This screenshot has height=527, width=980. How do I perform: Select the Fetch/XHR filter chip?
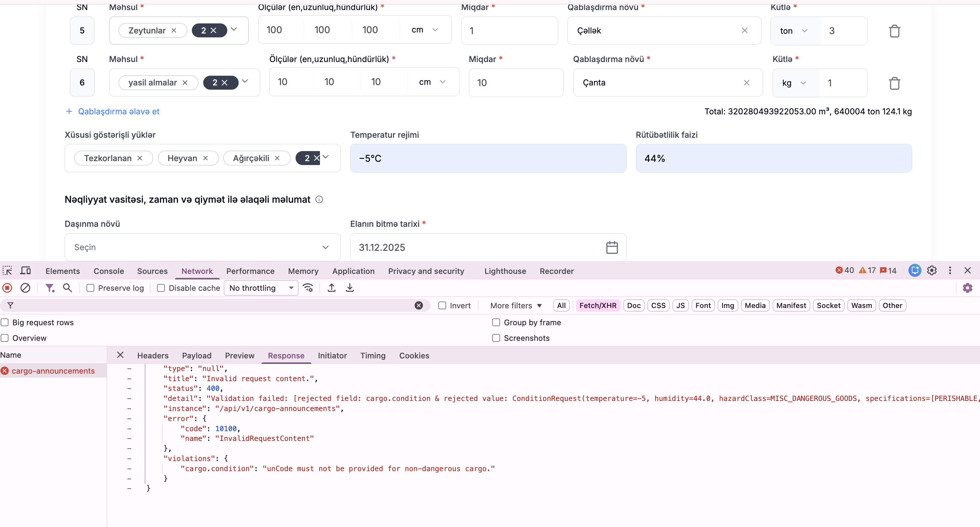(x=598, y=305)
